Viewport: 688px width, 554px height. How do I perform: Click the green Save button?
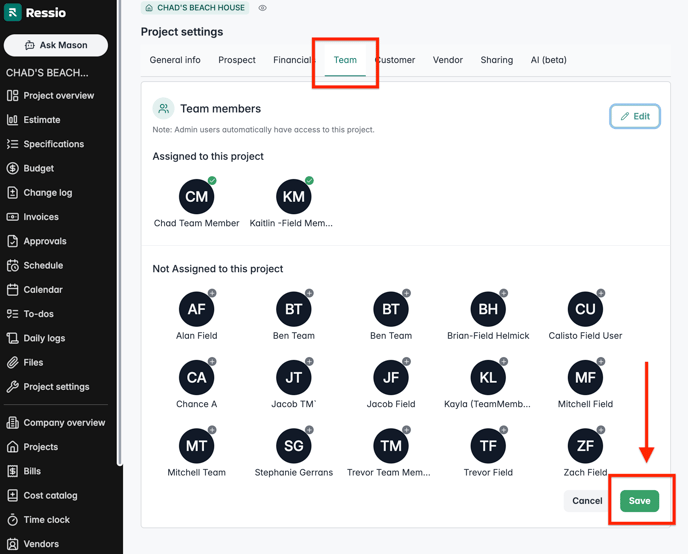click(639, 501)
